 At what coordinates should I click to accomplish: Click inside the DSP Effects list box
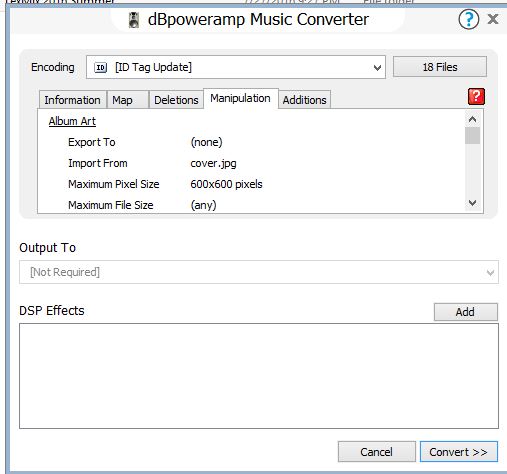pos(259,376)
